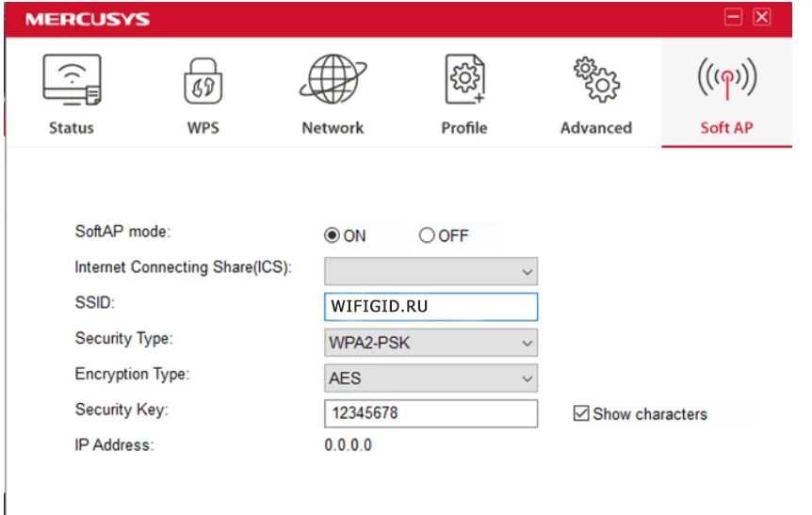Open the Security Type WPA2-PSK dropdown
Screen dimensions: 812x515
pos(430,343)
